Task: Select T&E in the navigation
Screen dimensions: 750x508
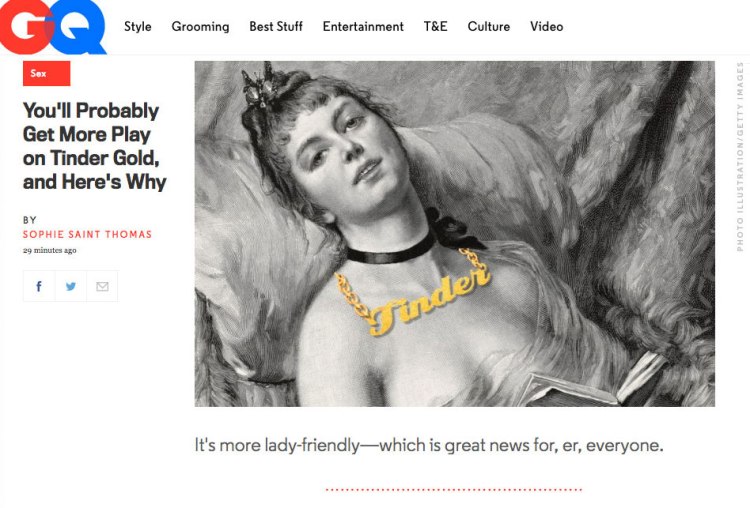Action: point(435,26)
